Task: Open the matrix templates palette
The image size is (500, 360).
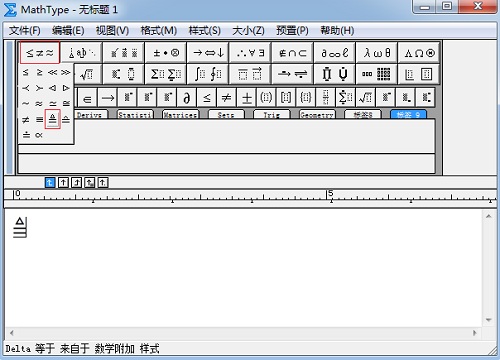Action: click(x=376, y=74)
